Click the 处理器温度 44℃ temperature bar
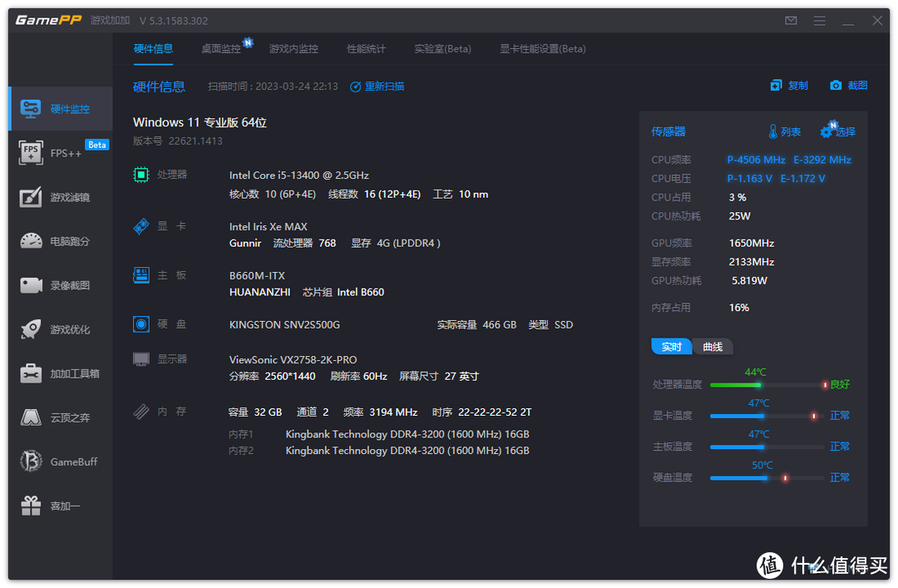This screenshot has height=588, width=898. [x=768, y=384]
